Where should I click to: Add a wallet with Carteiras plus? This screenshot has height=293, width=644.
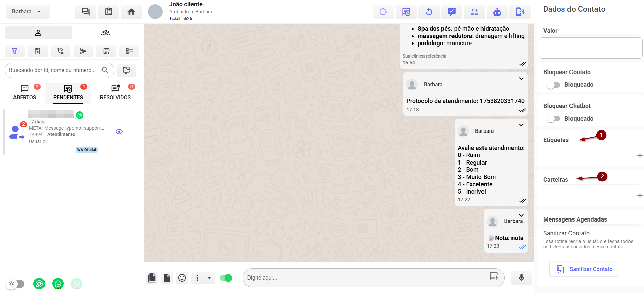coord(639,195)
